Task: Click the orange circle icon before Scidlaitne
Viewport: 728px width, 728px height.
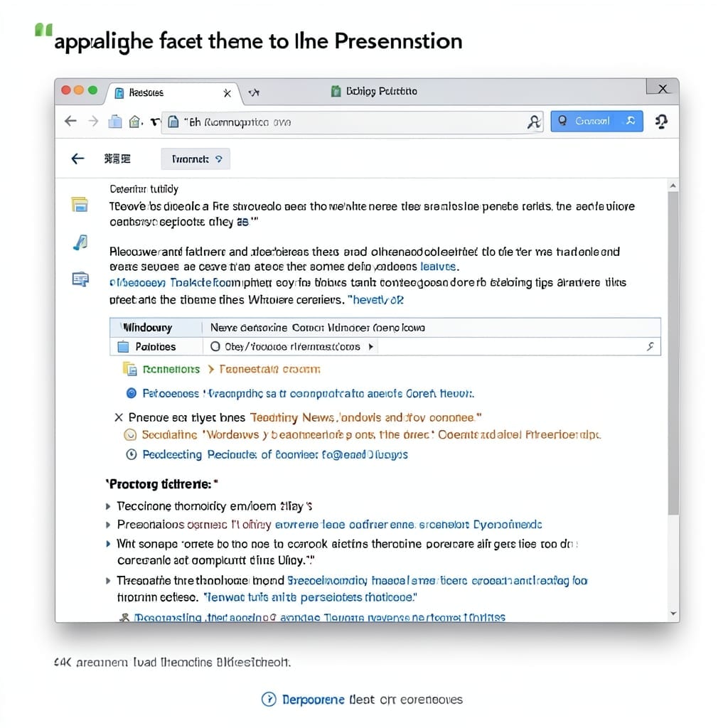Action: [x=131, y=434]
